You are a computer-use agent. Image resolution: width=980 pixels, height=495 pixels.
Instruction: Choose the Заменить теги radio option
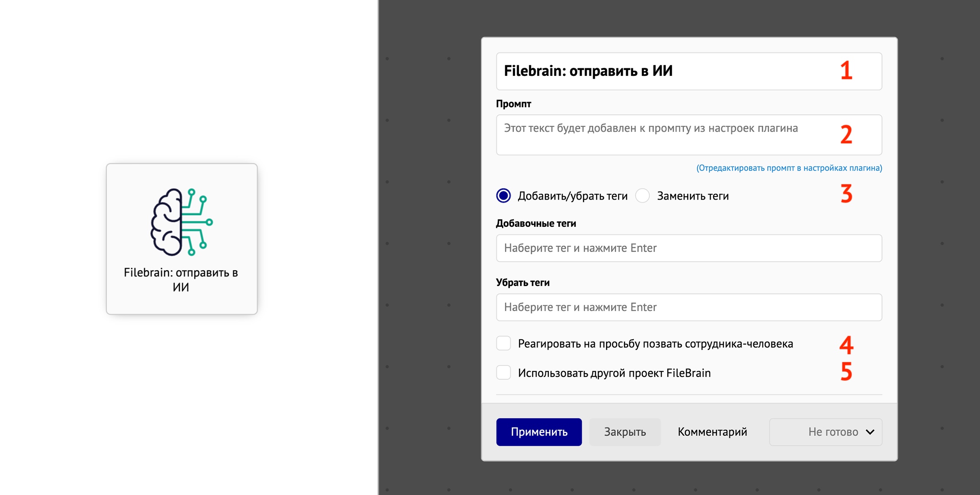coord(642,196)
